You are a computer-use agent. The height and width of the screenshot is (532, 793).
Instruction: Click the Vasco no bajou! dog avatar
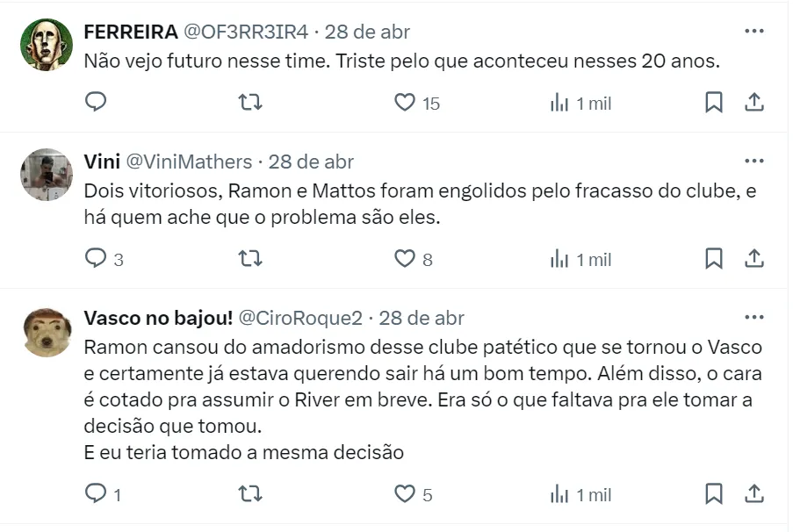click(47, 332)
